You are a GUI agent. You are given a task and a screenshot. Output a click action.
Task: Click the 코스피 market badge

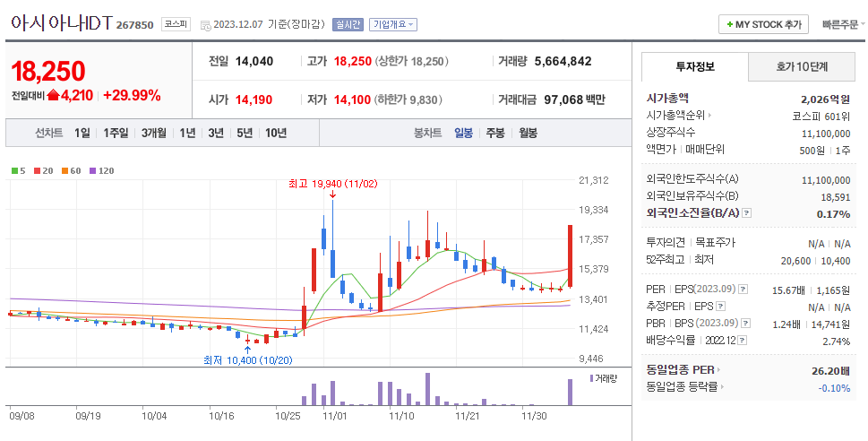coord(176,24)
